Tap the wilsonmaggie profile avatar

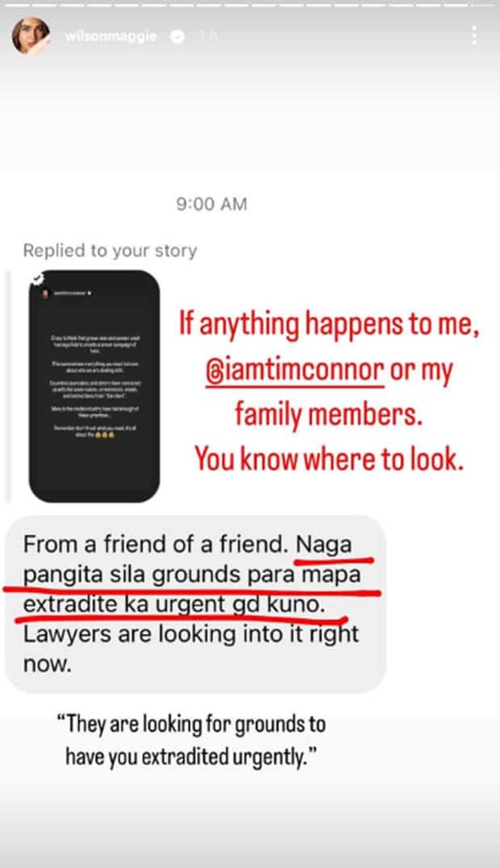31,36
